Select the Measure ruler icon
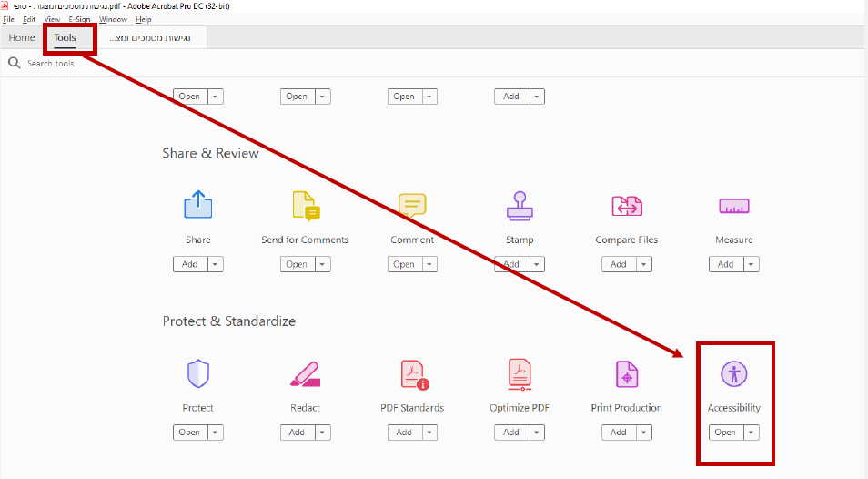This screenshot has width=868, height=479. [x=734, y=206]
